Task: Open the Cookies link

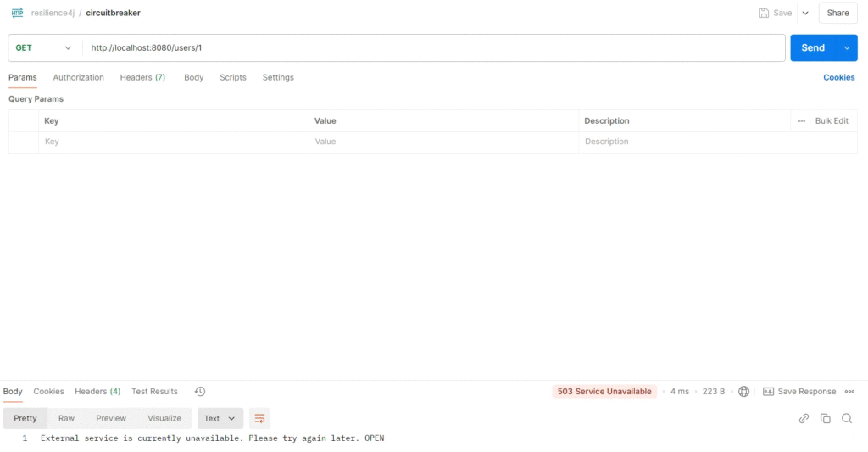Action: (839, 77)
